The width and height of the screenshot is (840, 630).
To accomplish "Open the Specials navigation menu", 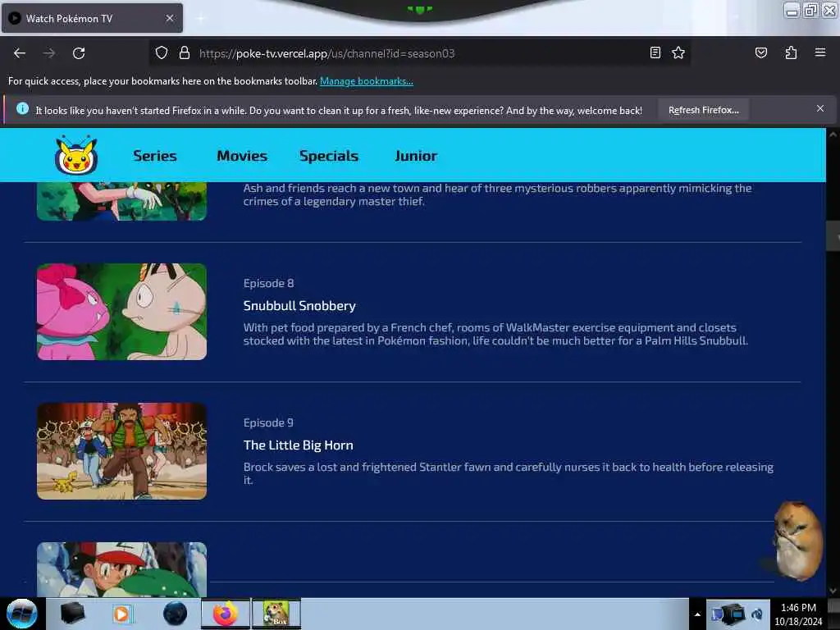I will point(329,155).
